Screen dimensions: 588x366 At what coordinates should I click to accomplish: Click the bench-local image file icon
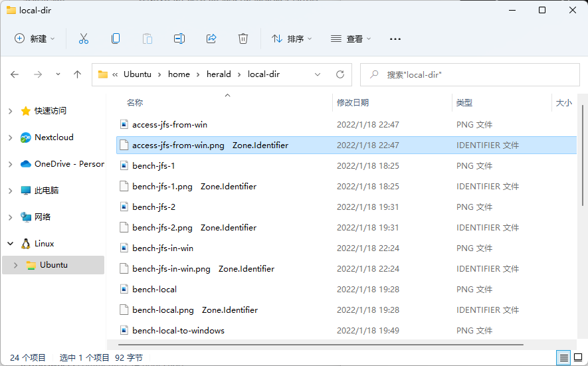coord(124,290)
